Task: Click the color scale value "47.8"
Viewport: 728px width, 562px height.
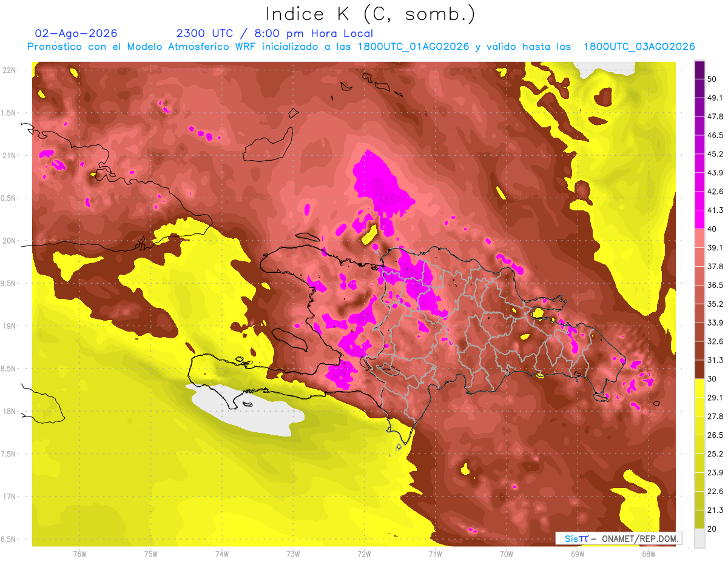Action: (x=715, y=117)
